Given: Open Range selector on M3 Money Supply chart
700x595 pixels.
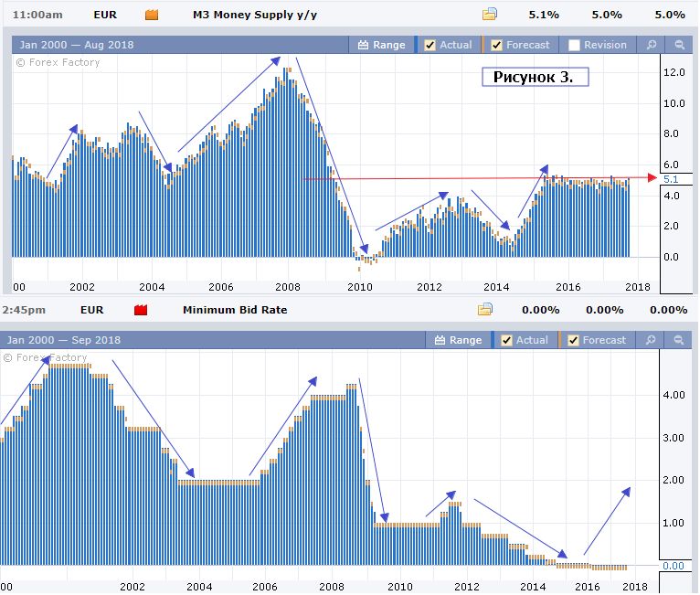Looking at the screenshot, I should (x=381, y=45).
